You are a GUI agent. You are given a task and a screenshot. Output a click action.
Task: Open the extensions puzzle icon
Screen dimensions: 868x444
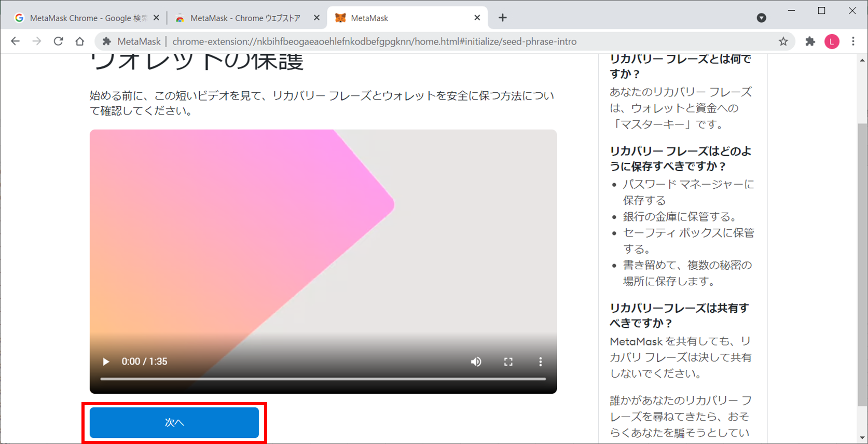pos(810,41)
